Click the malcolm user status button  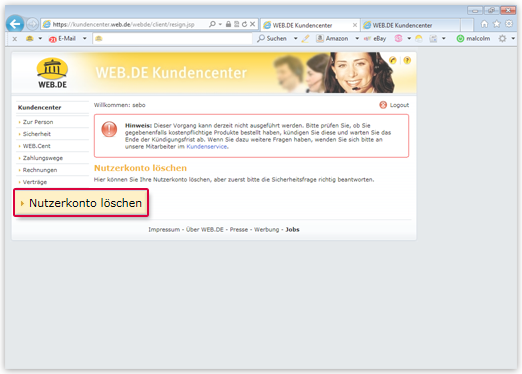click(473, 39)
